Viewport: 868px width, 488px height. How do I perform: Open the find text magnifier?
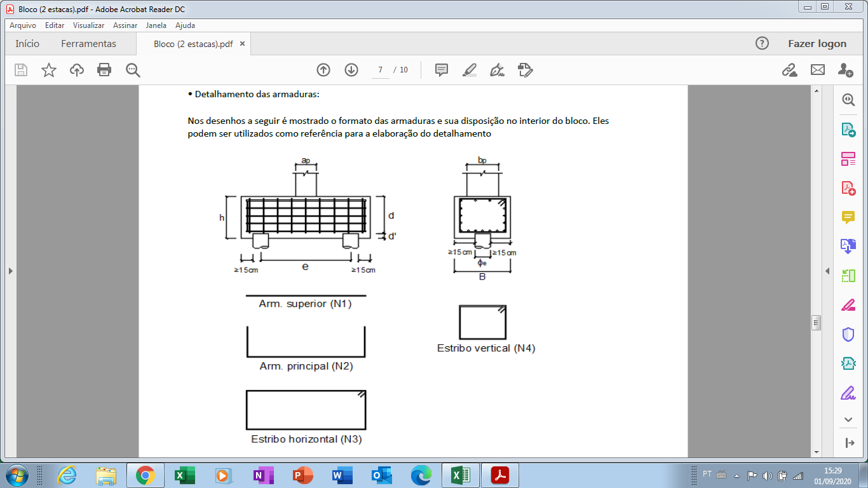click(133, 70)
